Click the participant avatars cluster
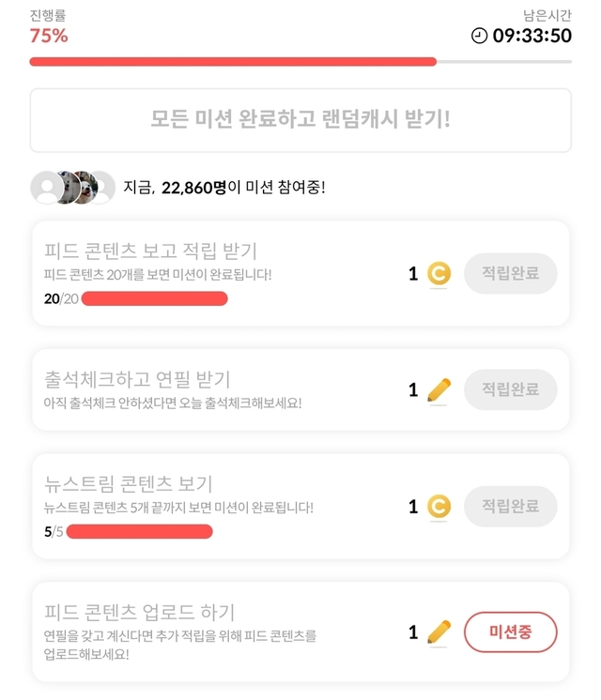This screenshot has height=700, width=601. click(x=72, y=188)
